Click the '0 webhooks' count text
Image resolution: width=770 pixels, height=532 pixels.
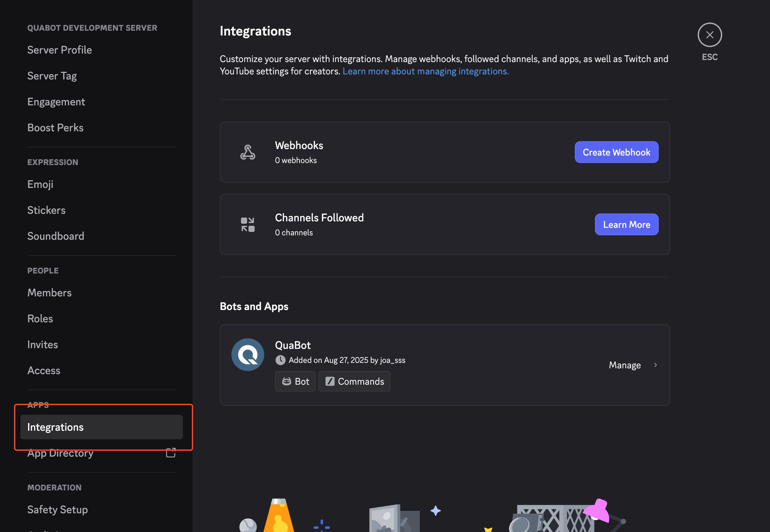point(296,160)
